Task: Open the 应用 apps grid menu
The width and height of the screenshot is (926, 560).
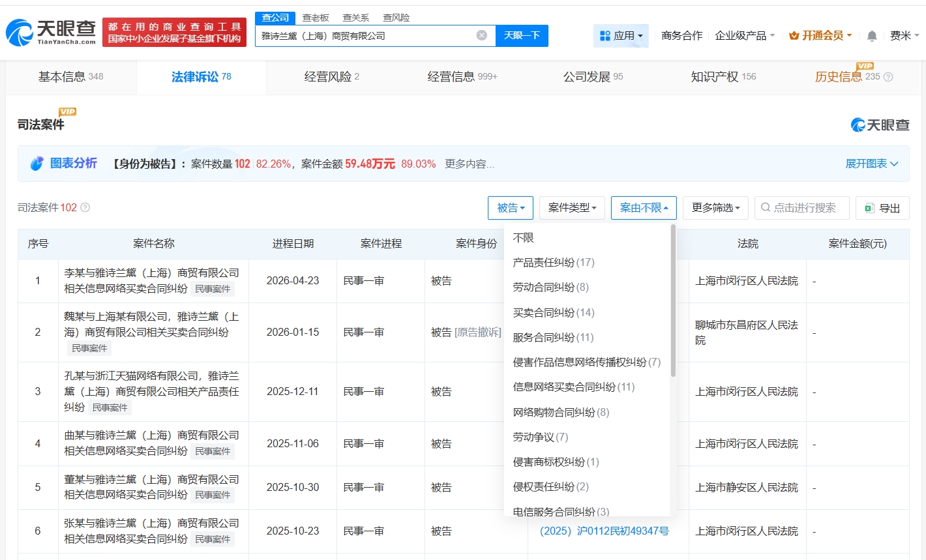Action: pos(621,36)
